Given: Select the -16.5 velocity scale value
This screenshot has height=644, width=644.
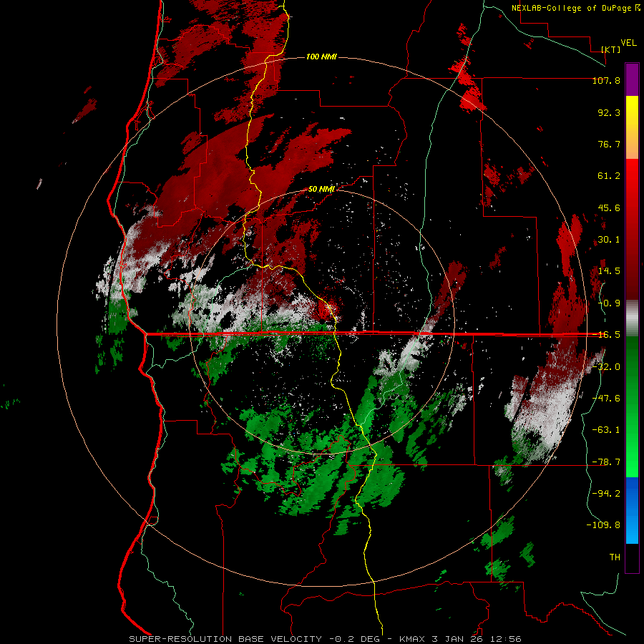Looking at the screenshot, I should pyautogui.click(x=606, y=335).
